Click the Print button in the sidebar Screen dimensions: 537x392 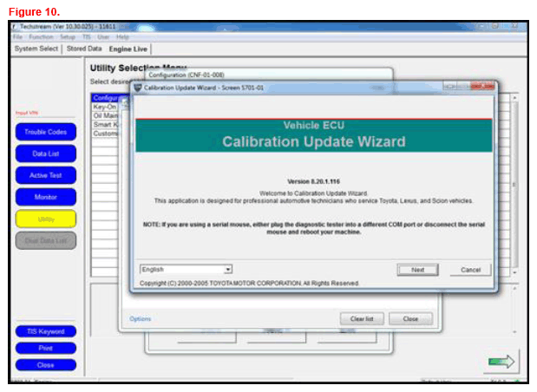coord(46,348)
